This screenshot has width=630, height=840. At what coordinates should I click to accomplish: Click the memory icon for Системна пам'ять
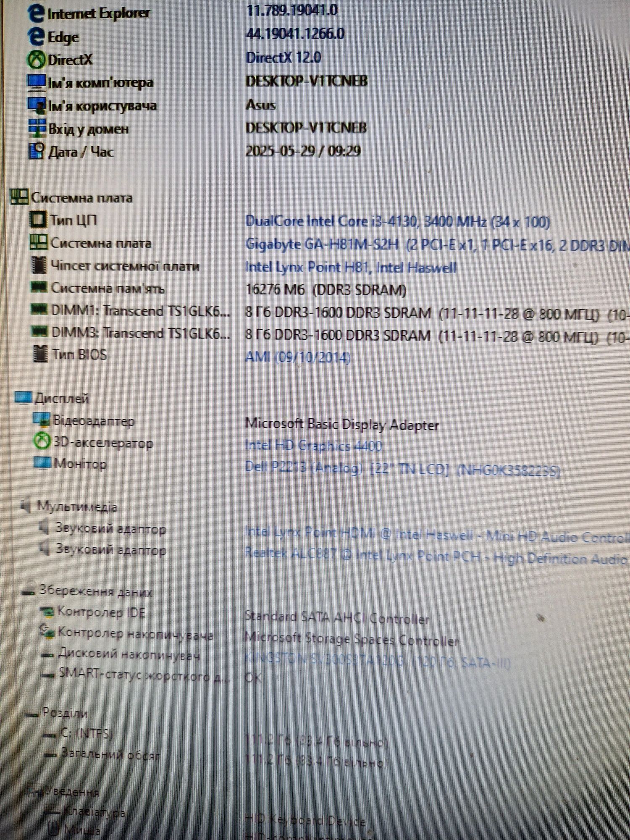(x=39, y=287)
